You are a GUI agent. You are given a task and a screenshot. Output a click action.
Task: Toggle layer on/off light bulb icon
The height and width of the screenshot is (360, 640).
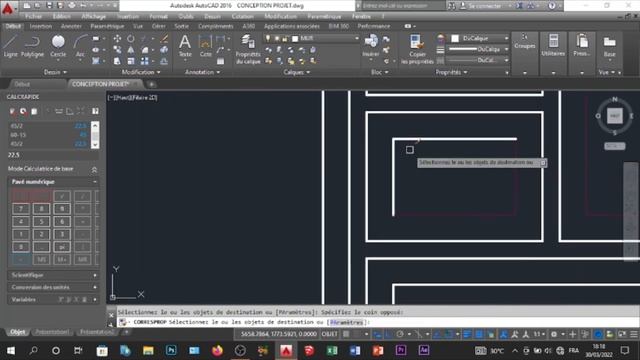pyautogui.click(x=268, y=38)
